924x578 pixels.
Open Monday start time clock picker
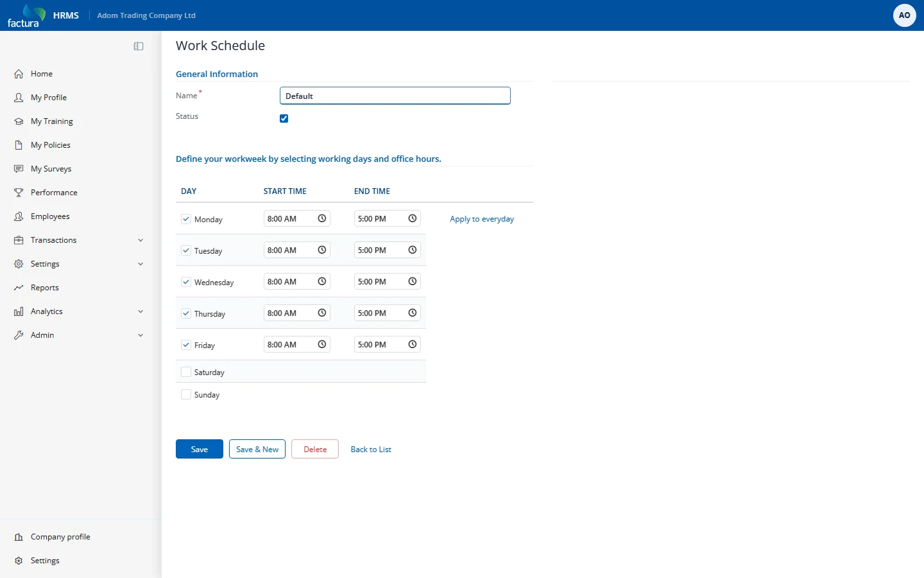point(322,218)
